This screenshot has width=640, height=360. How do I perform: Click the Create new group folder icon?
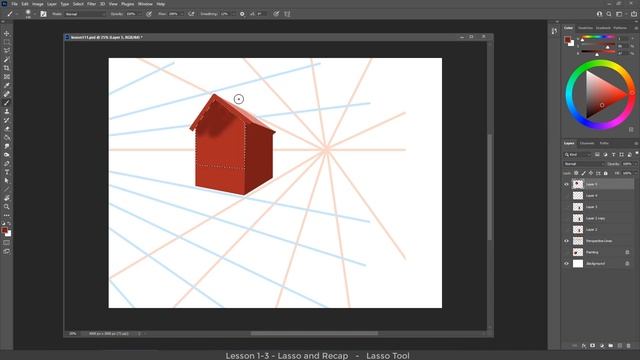point(611,346)
